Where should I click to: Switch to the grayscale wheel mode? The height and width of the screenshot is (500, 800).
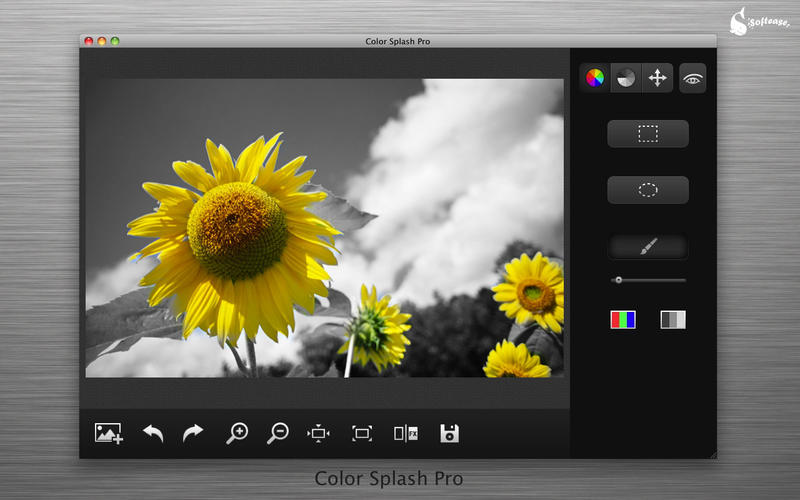coord(626,78)
